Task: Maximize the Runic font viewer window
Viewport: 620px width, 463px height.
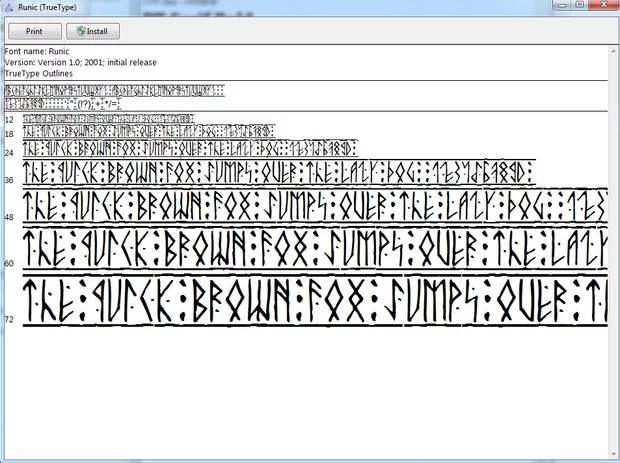Action: (579, 5)
